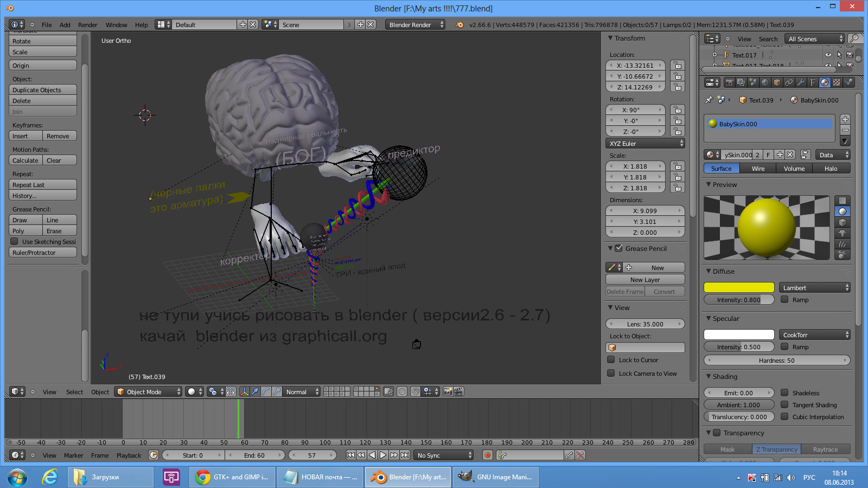Open the CookTorr specular shader dropdown
Screen dimensions: 868x488
(x=814, y=335)
